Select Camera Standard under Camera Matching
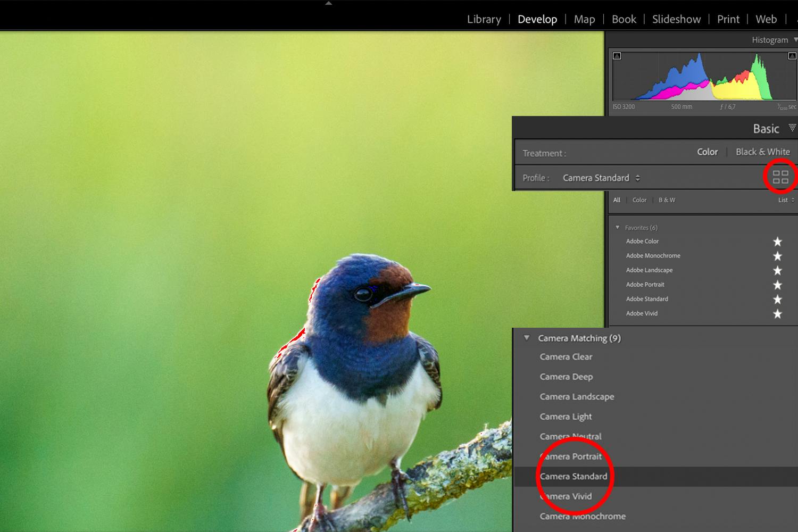This screenshot has width=798, height=532. 573,476
